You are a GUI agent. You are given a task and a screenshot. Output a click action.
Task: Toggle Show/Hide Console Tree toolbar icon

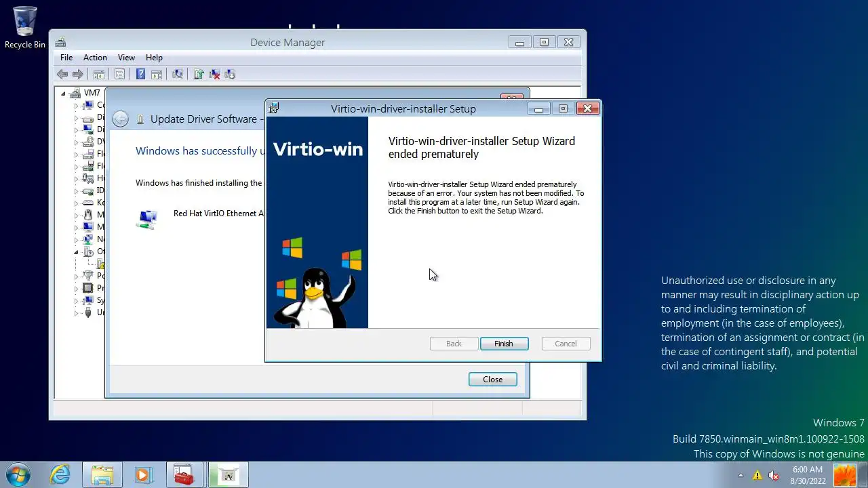pos(98,75)
